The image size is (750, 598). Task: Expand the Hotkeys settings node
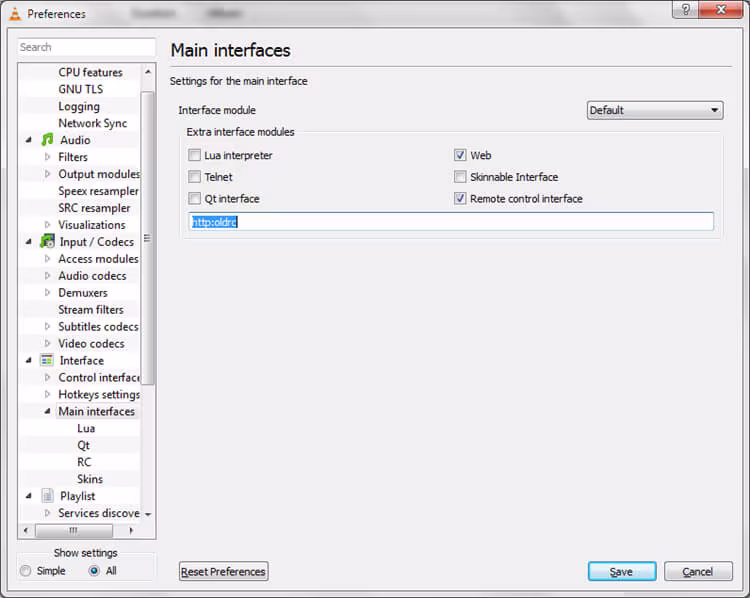pyautogui.click(x=47, y=394)
